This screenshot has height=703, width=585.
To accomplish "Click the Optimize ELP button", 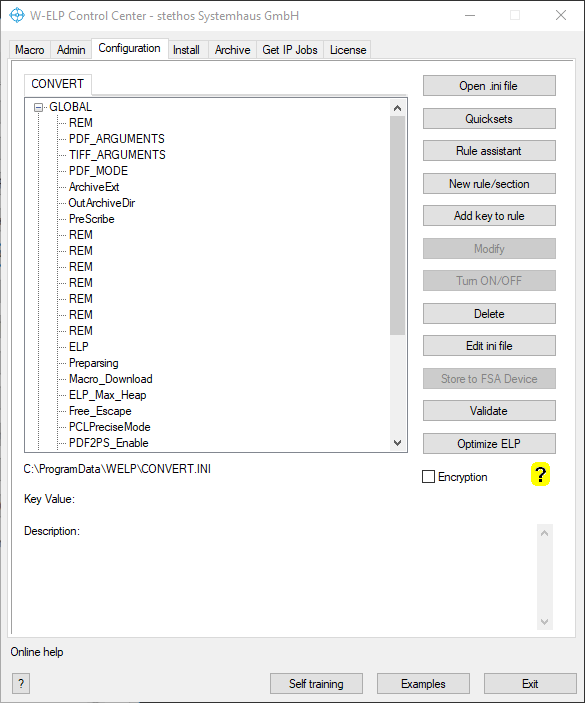I will pyautogui.click(x=489, y=443).
